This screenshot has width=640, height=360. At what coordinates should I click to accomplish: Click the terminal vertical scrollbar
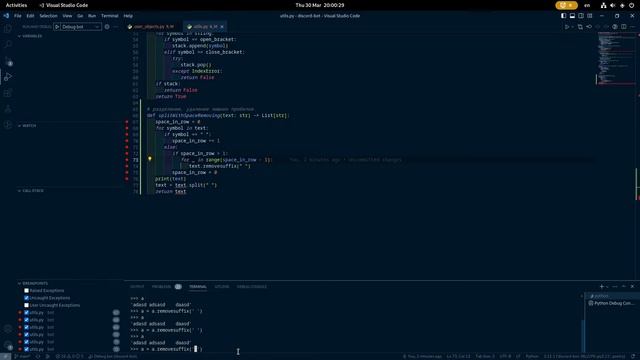pyautogui.click(x=583, y=336)
